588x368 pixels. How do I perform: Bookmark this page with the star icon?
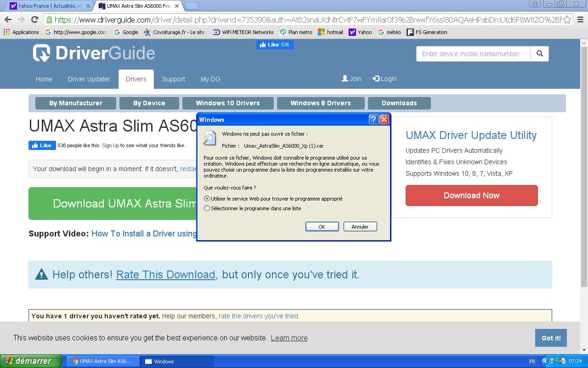pos(567,20)
